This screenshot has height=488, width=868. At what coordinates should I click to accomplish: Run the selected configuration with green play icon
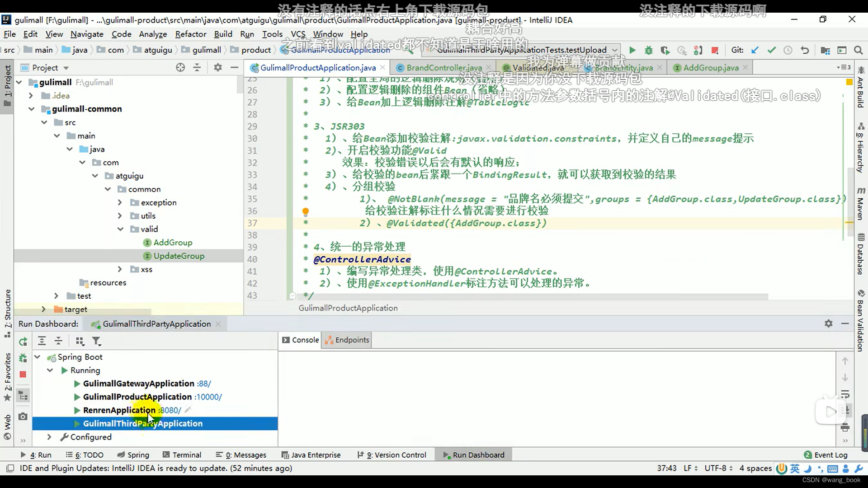pos(632,50)
